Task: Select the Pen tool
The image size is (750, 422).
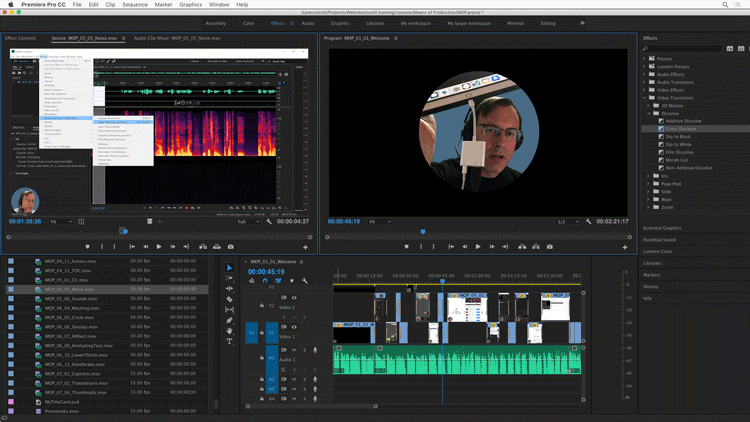Action: click(x=229, y=321)
